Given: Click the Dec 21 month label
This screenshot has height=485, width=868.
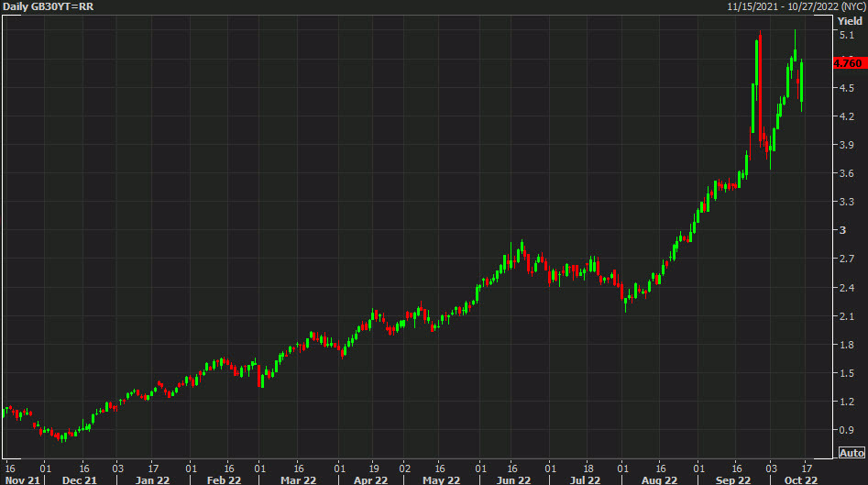Looking at the screenshot, I should 79,480.
